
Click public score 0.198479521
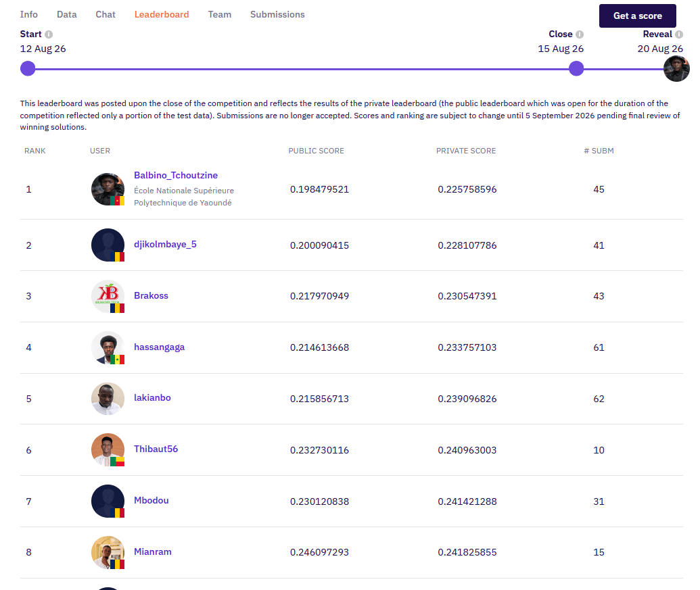(x=319, y=189)
